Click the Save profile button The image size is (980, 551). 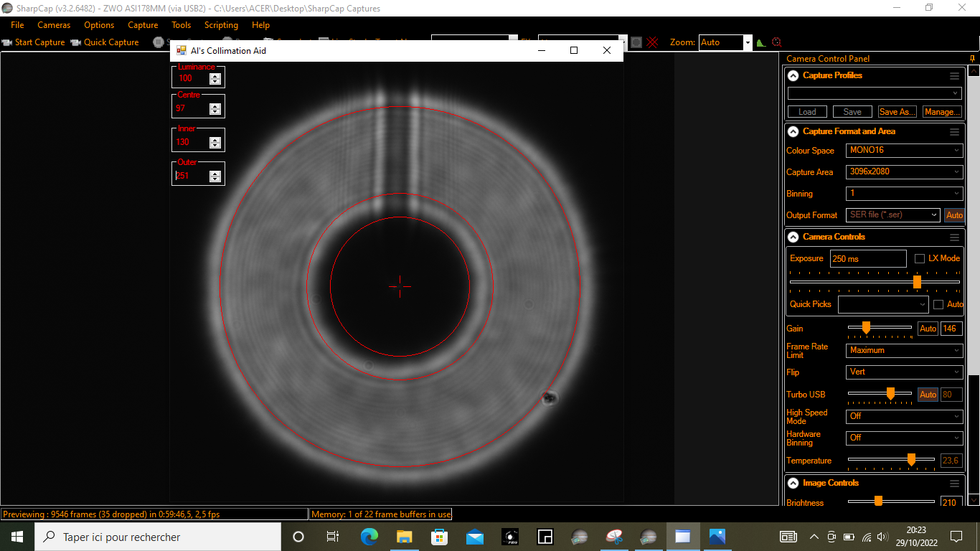tap(852, 112)
